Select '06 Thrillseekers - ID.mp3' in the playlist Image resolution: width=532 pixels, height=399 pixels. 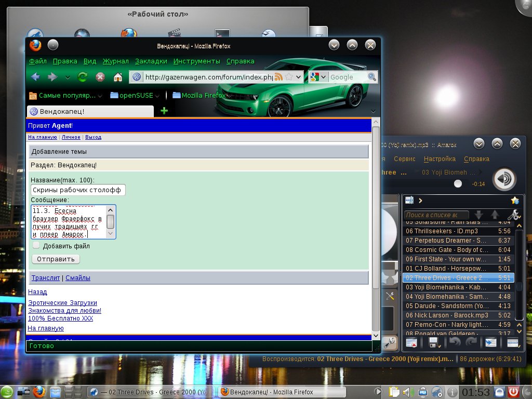(458, 231)
